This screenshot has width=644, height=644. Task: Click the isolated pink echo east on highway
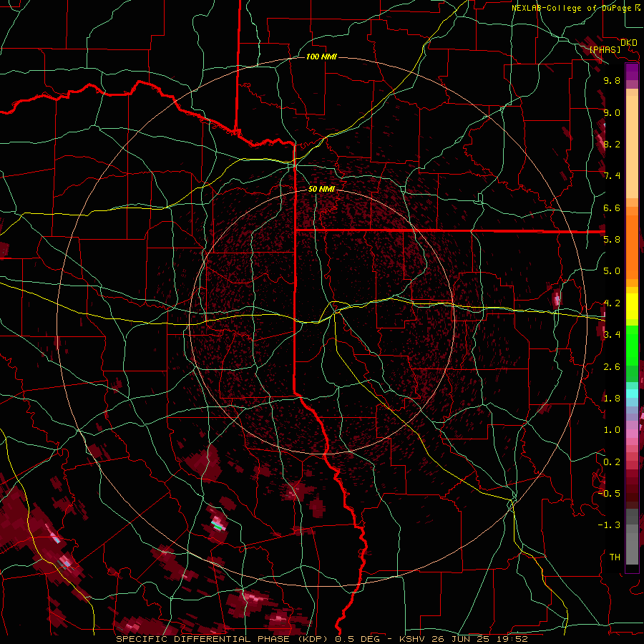[557, 298]
